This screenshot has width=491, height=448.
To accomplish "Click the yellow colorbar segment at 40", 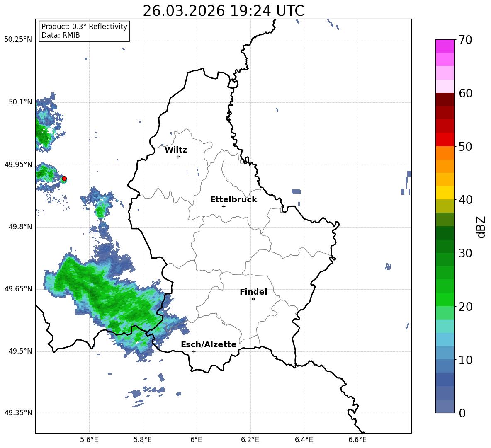I will click(445, 193).
